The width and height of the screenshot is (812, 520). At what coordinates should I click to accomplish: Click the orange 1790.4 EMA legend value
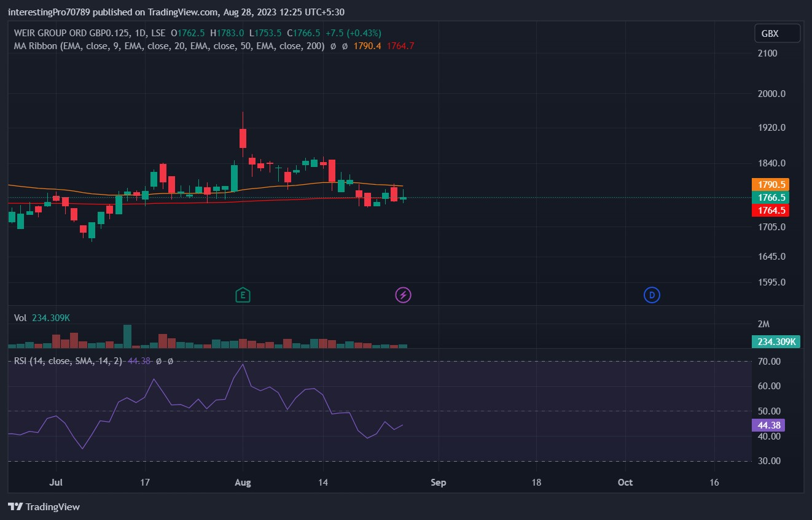(x=367, y=46)
